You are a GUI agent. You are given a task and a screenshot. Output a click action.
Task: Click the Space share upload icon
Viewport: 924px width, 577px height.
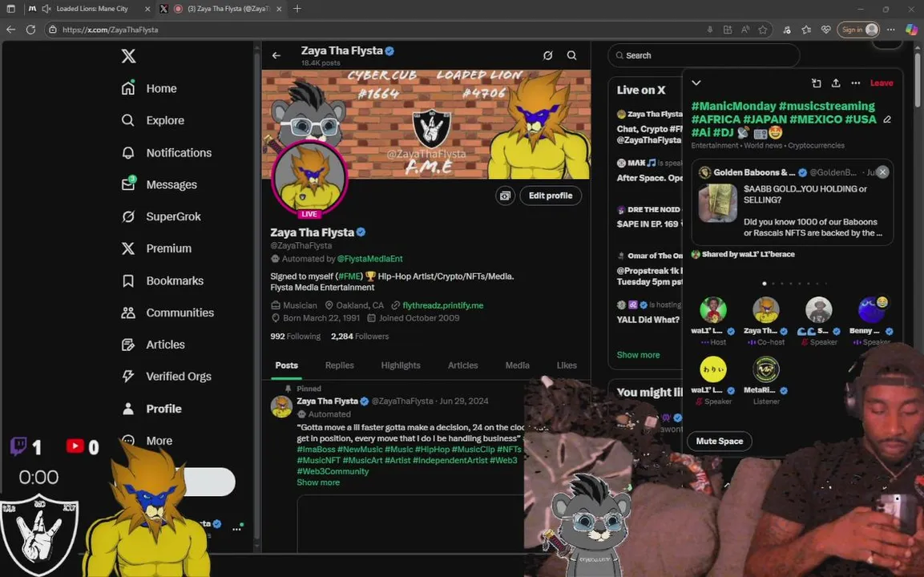click(x=836, y=83)
